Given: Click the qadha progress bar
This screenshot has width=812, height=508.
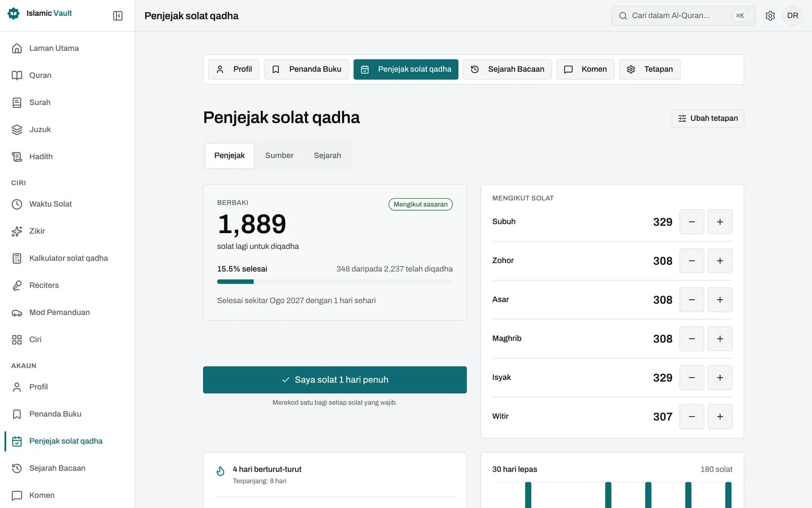Looking at the screenshot, I should point(335,281).
